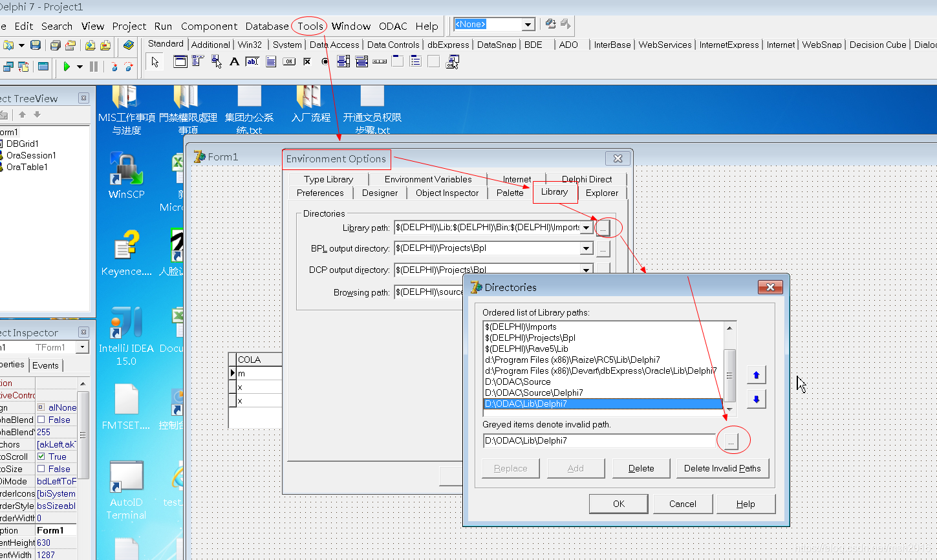Select DBGrid1 in Object TreeView
Image resolution: width=937 pixels, height=560 pixels.
23,144
